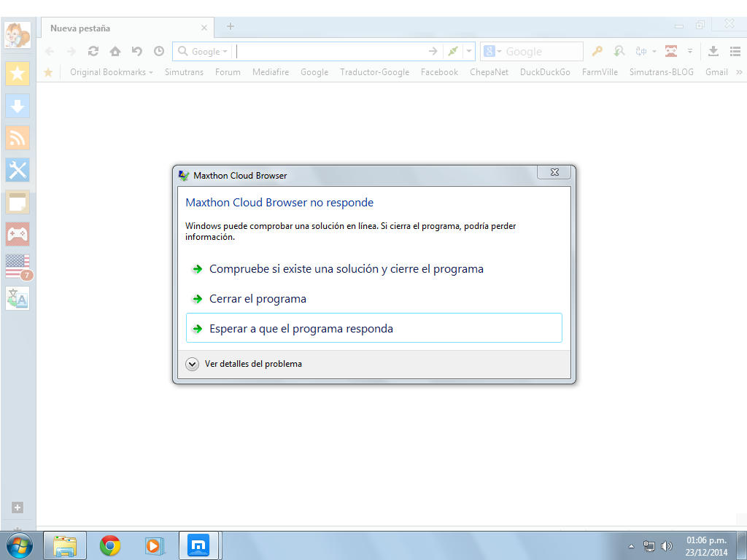Open the ChepaNet bookmark
This screenshot has height=560, width=747.
click(489, 72)
